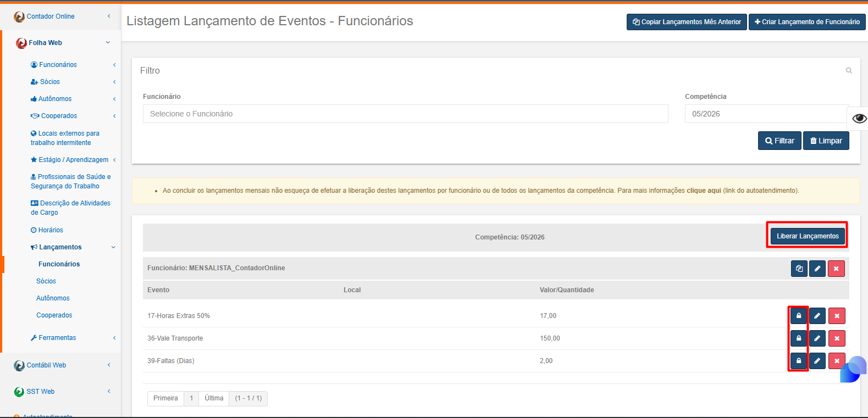Click lock icon for 17-Horas Extras 50%
The width and height of the screenshot is (868, 418).
pyautogui.click(x=799, y=316)
